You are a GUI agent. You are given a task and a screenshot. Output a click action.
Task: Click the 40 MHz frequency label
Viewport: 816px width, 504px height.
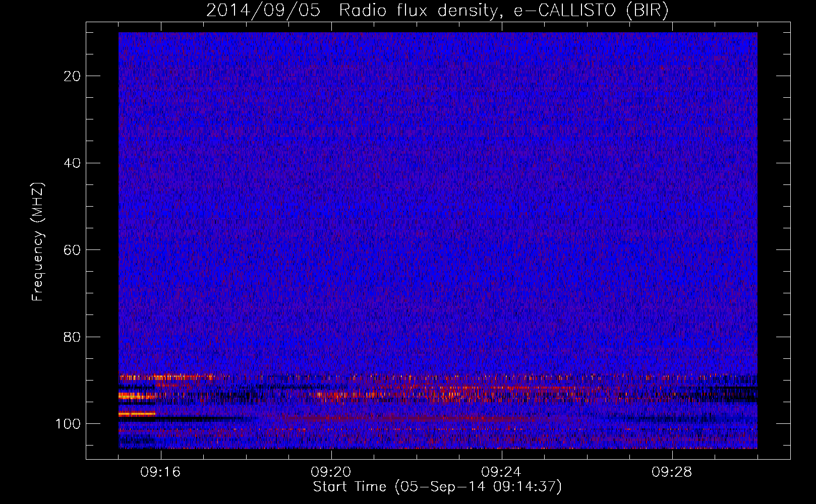pyautogui.click(x=73, y=163)
